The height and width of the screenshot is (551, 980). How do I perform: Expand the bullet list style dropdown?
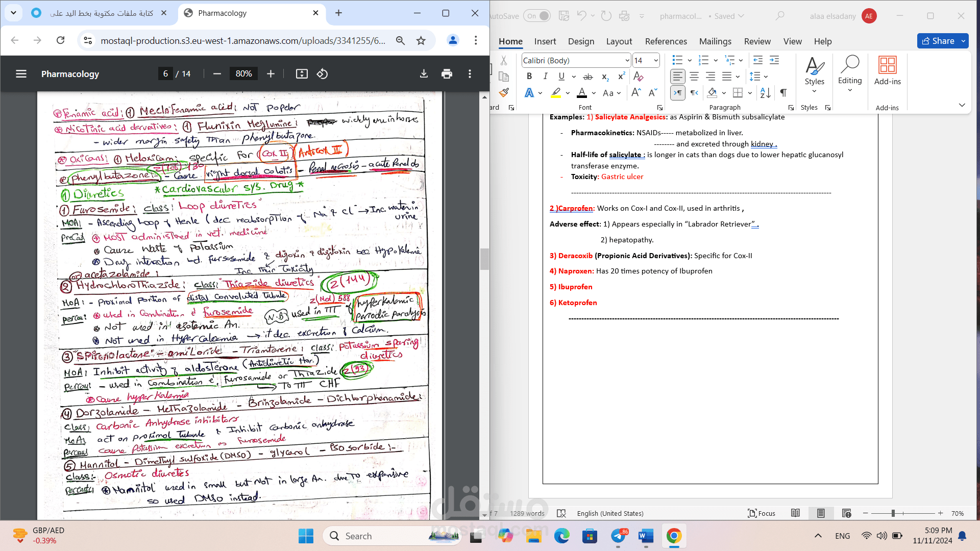point(690,61)
